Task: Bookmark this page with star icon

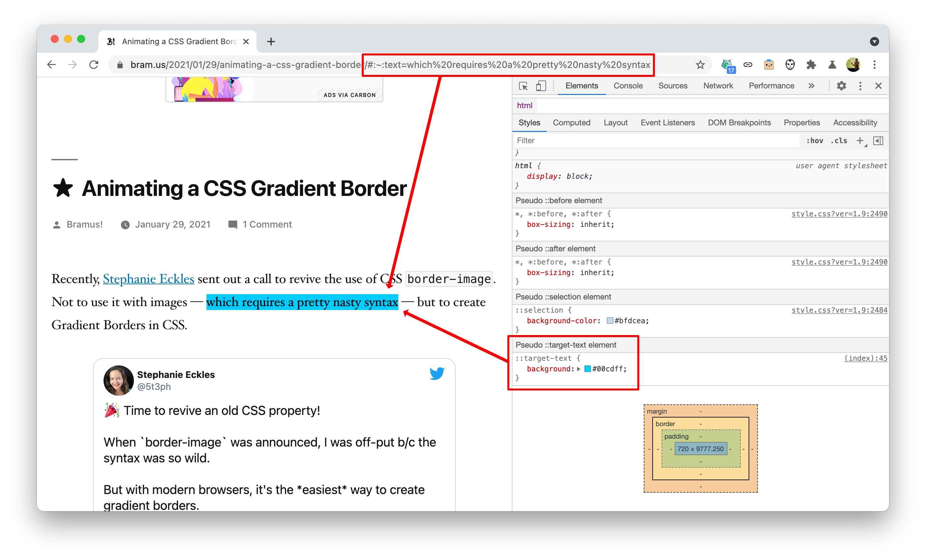Action: (x=700, y=65)
